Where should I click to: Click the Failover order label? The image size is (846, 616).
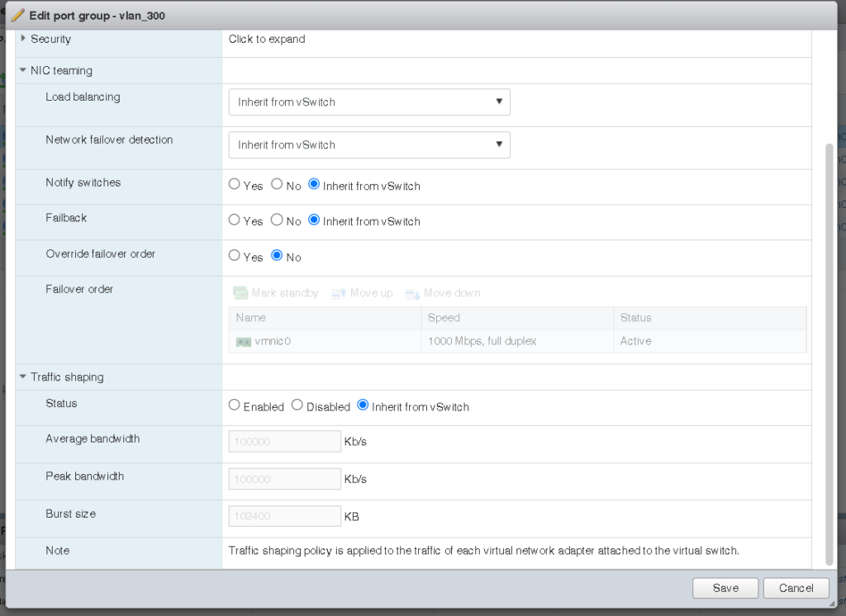(x=79, y=289)
